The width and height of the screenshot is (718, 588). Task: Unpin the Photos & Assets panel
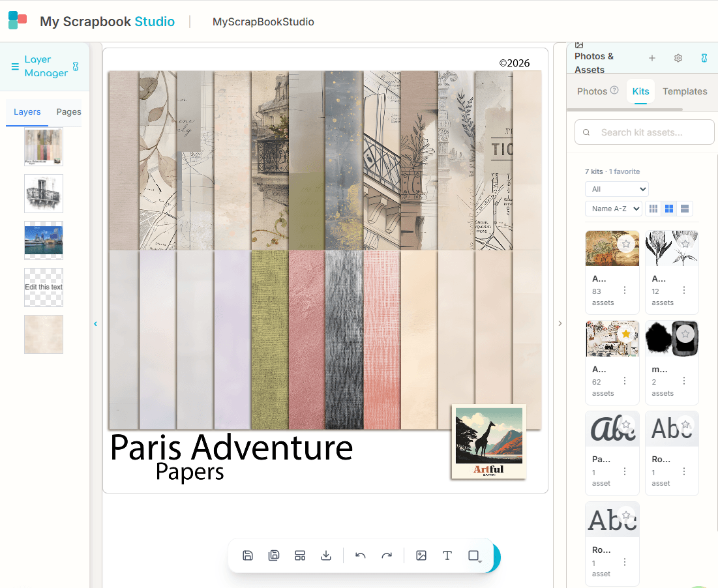click(x=704, y=58)
